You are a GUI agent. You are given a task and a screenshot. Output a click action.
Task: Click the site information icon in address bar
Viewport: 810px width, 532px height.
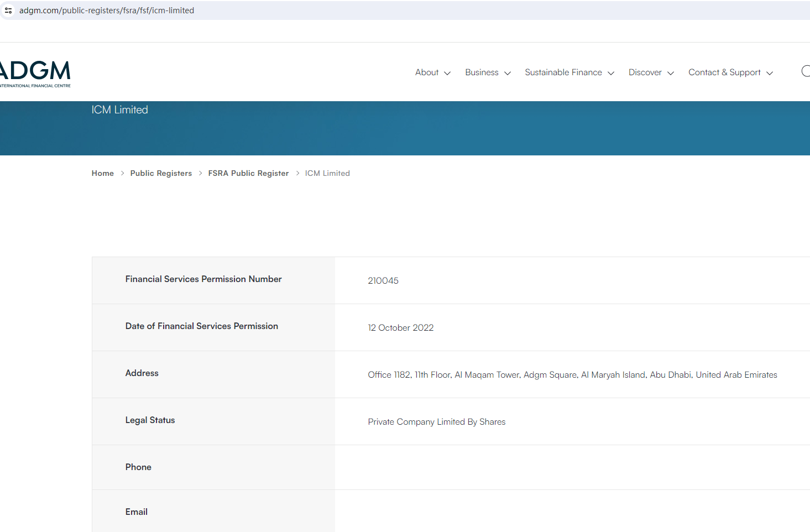(x=8, y=11)
